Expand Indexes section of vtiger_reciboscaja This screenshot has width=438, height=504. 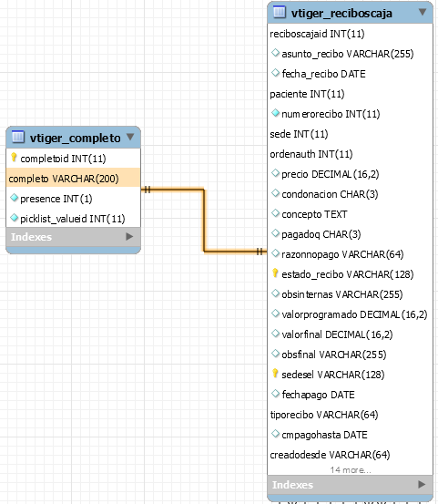(x=422, y=484)
